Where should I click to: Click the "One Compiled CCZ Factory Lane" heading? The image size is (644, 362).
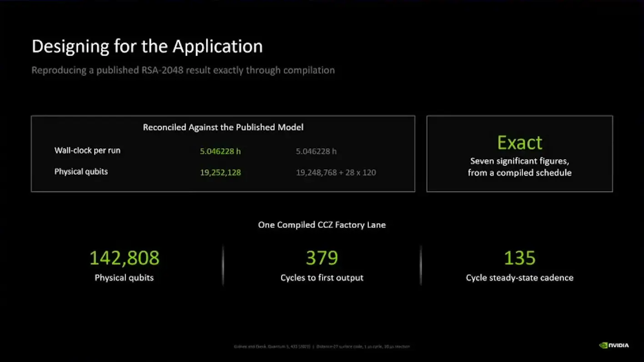[x=322, y=225]
